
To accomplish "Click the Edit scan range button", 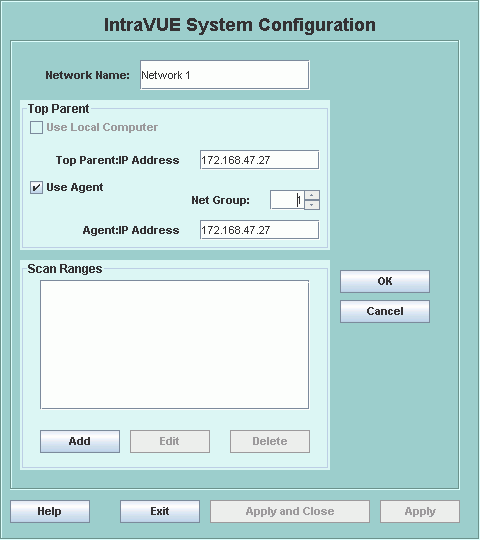I will tap(170, 442).
